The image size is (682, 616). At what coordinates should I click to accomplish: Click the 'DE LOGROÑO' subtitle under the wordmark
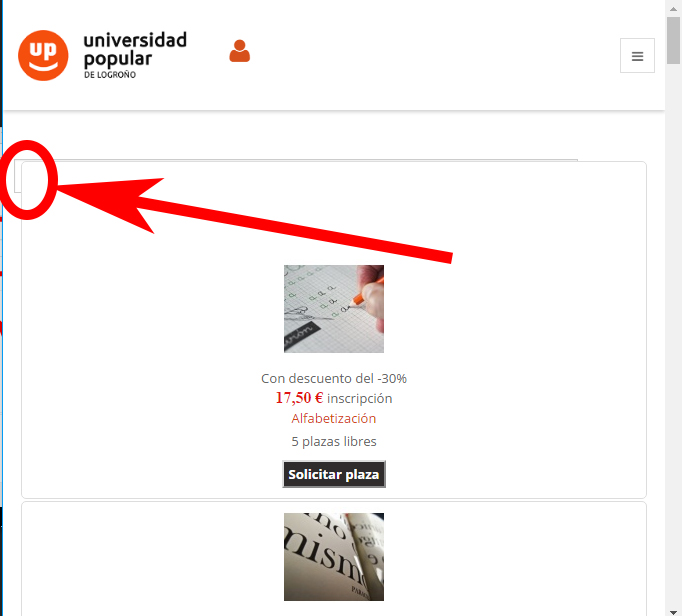pos(110,75)
